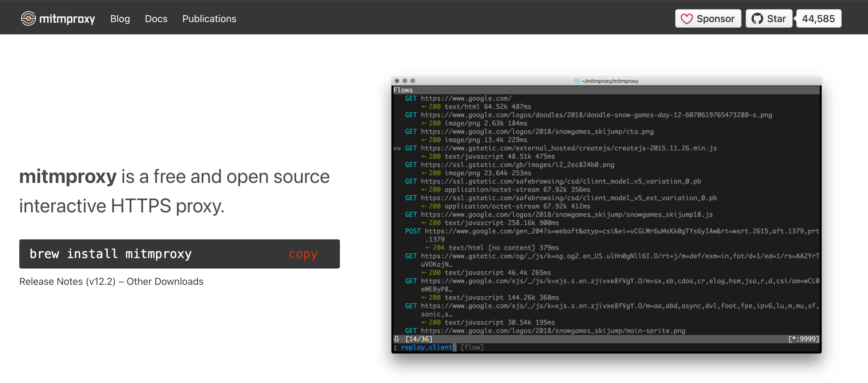
Task: Click the i2_2ec824b0.png flow row
Action: pos(509,165)
